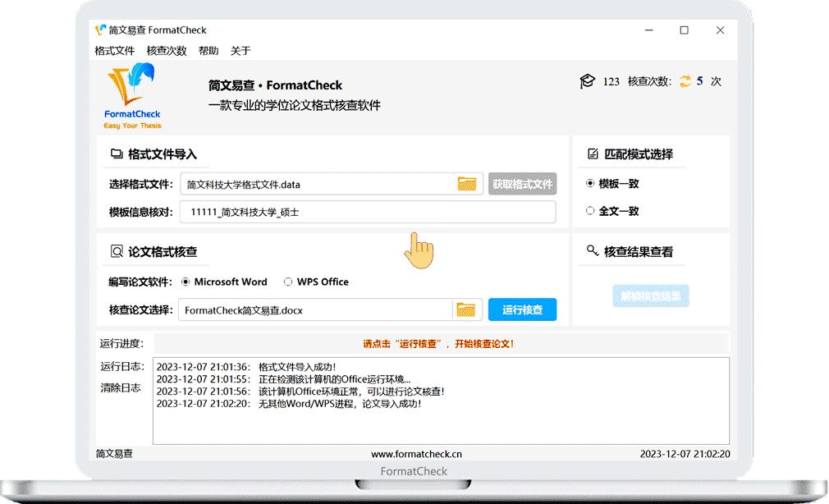Click the www.formatcheck.cn link
Screen dimensions: 829x504
click(x=416, y=454)
